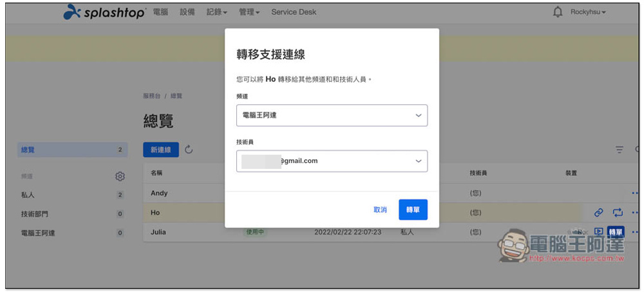Click the notification bell icon

558,12
